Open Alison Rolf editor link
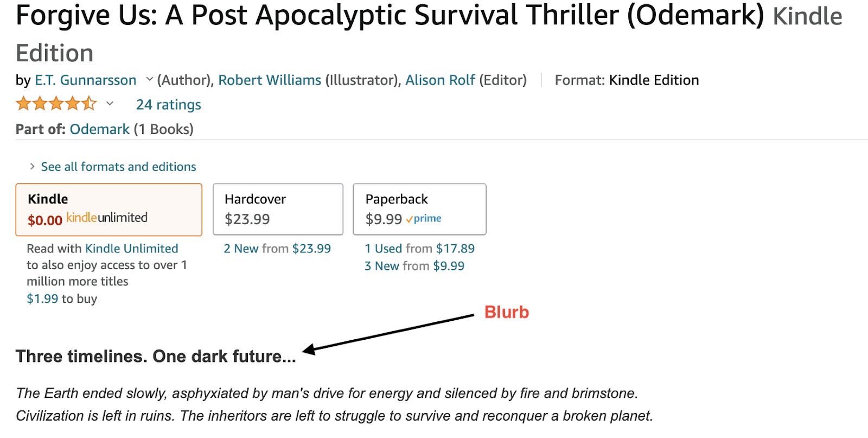The height and width of the screenshot is (438, 868). pyautogui.click(x=441, y=80)
